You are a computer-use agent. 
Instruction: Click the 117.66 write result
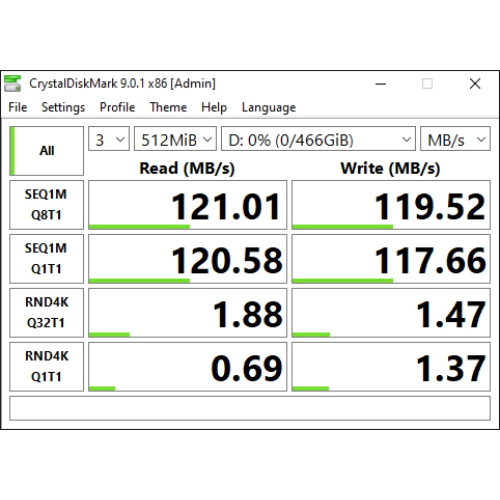(x=391, y=259)
